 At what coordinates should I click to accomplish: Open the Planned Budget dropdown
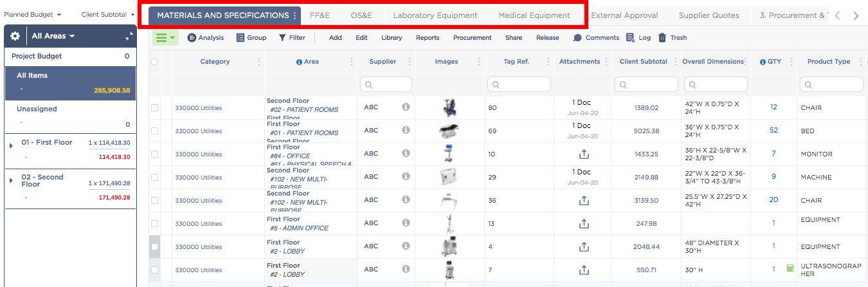(33, 14)
